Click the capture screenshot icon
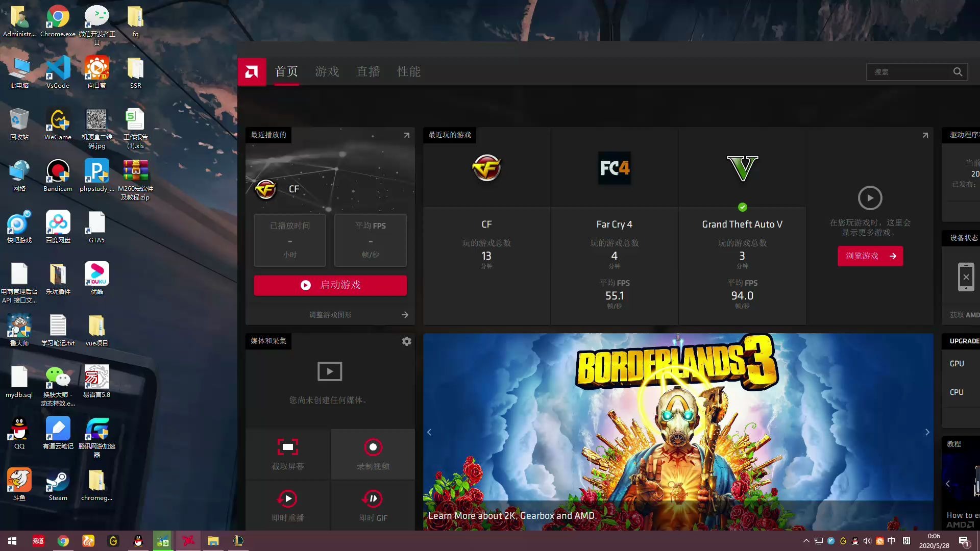 pos(288,447)
